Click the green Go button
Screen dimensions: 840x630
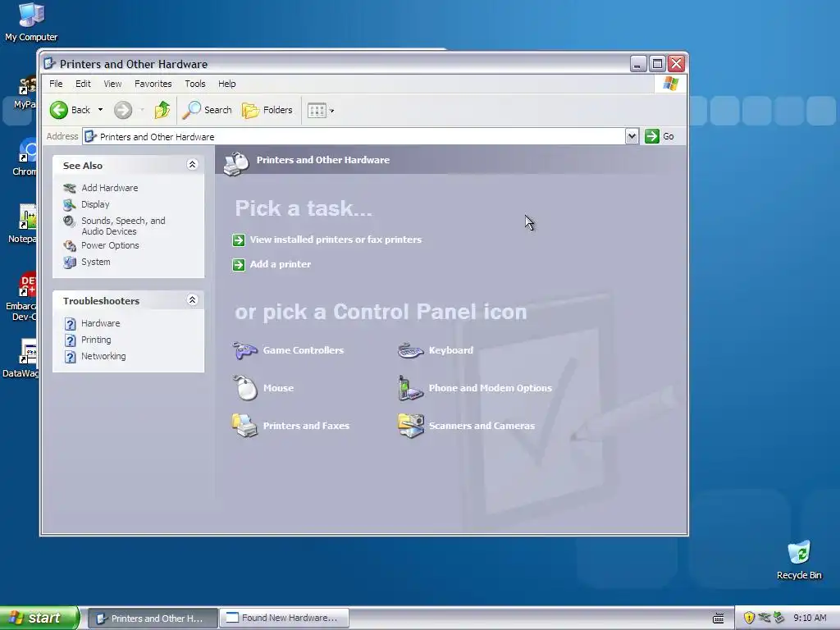point(660,136)
